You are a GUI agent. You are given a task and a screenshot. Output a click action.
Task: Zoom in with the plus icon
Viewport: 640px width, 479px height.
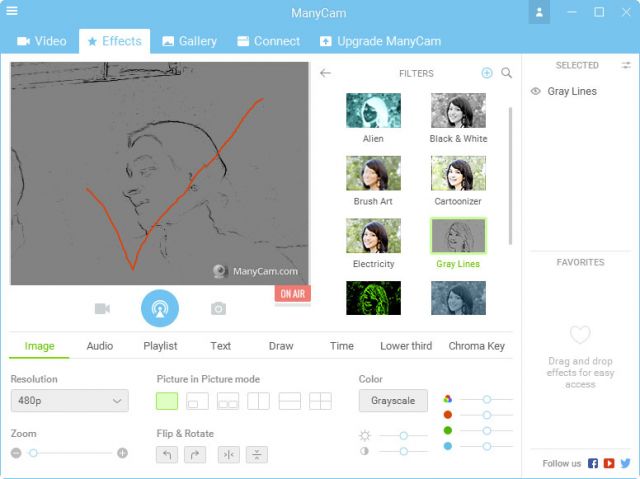tap(122, 453)
